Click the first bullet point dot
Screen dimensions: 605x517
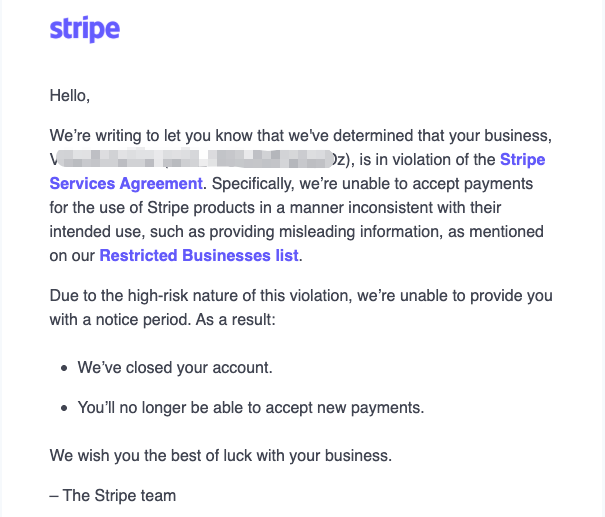(64, 368)
